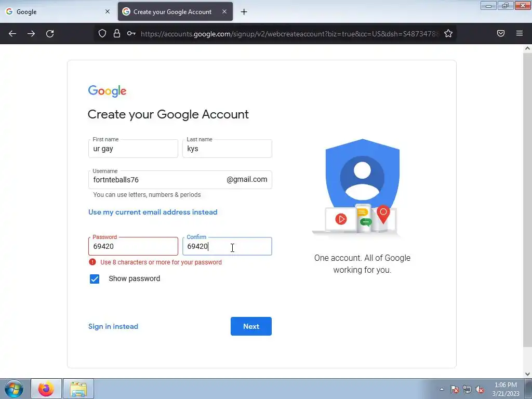This screenshot has width=532, height=399.
Task: Click the address bar URL
Action: (290, 34)
